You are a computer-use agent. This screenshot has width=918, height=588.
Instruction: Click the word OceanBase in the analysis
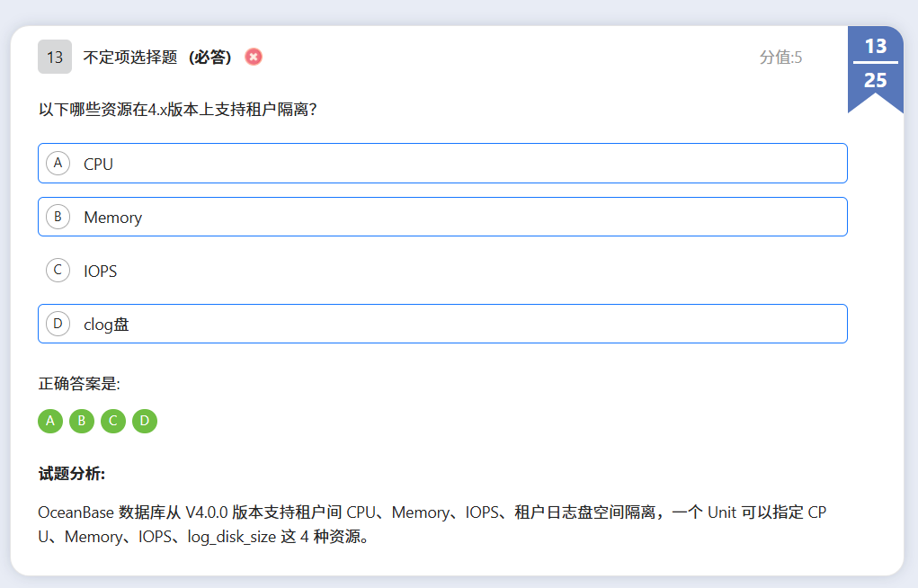[x=75, y=512]
